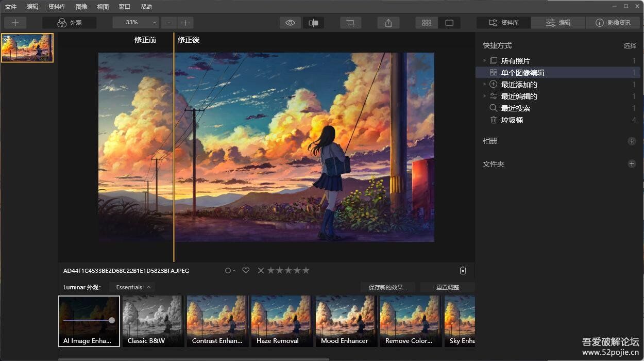
Task: Open the Essentials looks category dropdown
Action: 133,287
